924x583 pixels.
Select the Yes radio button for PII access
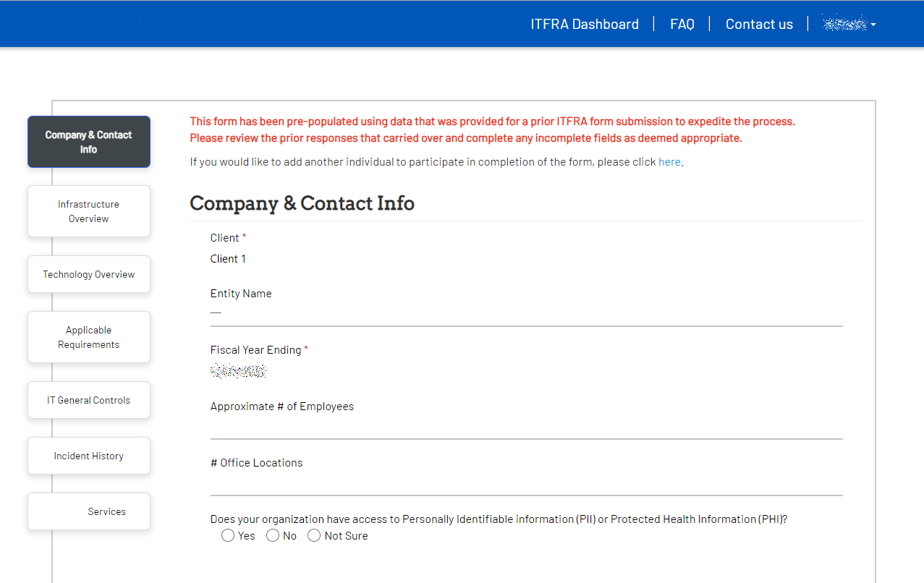coord(227,535)
